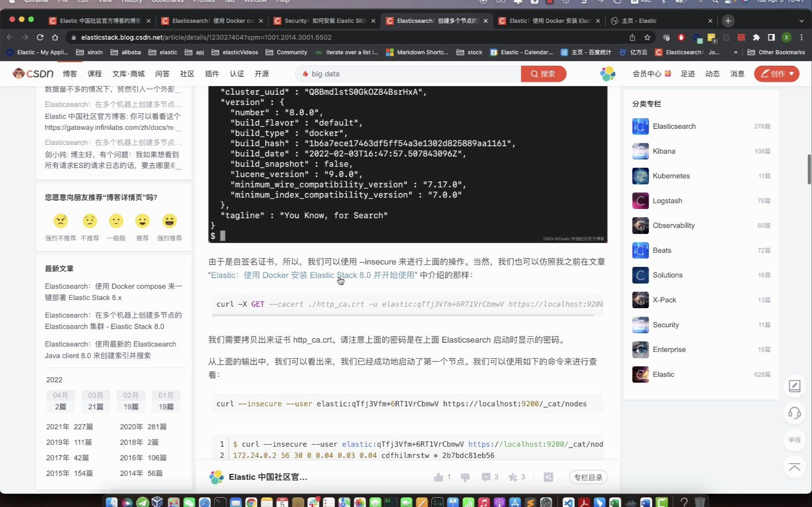The height and width of the screenshot is (507, 812).
Task: Select the 强烈不推荐 rating face
Action: pos(61,221)
